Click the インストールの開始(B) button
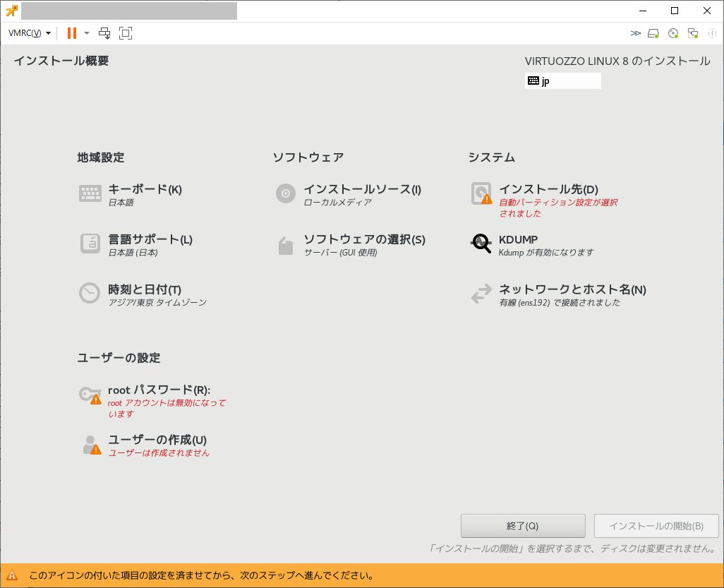Image resolution: width=724 pixels, height=588 pixels. click(656, 526)
